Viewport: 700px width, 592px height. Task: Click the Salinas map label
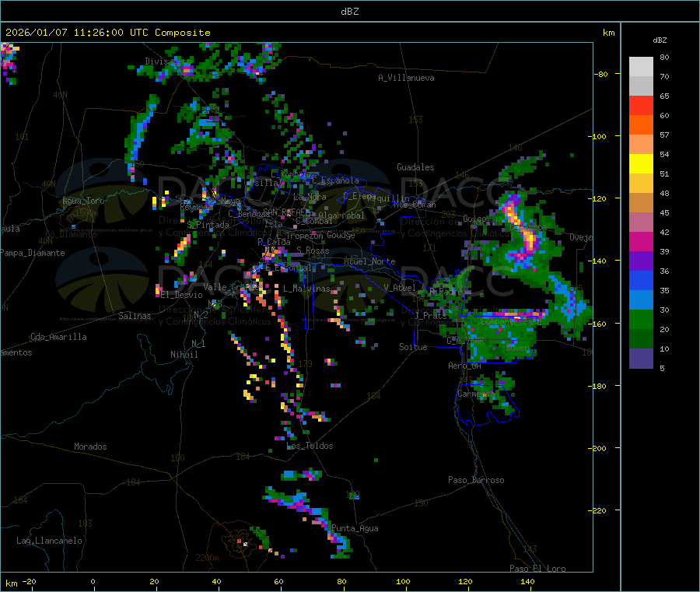[x=135, y=316]
